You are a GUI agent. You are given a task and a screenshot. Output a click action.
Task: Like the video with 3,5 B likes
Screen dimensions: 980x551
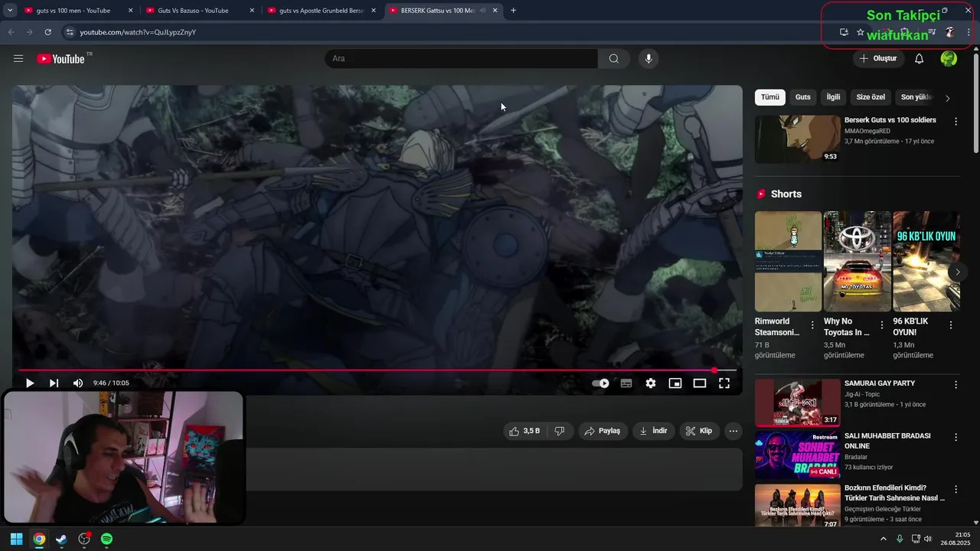[x=524, y=431]
